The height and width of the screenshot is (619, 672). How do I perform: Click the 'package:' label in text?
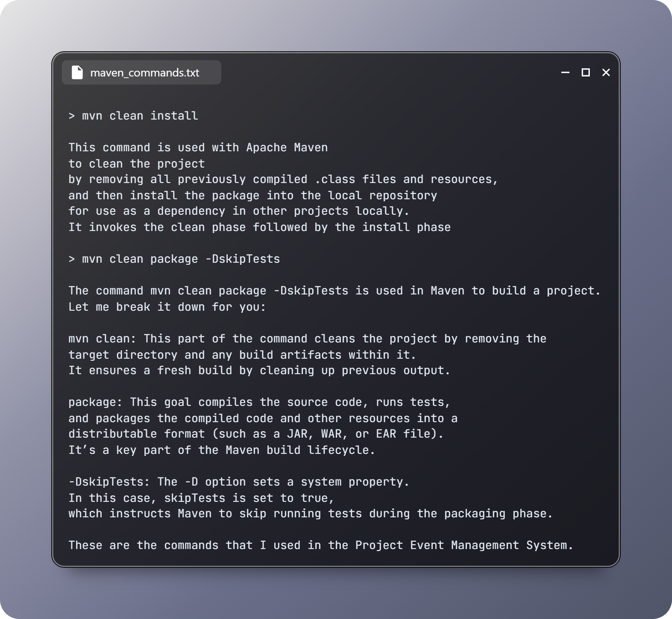pyautogui.click(x=96, y=402)
